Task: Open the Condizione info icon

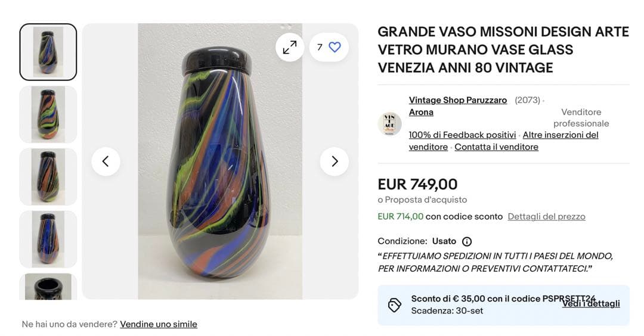Action: pyautogui.click(x=467, y=241)
